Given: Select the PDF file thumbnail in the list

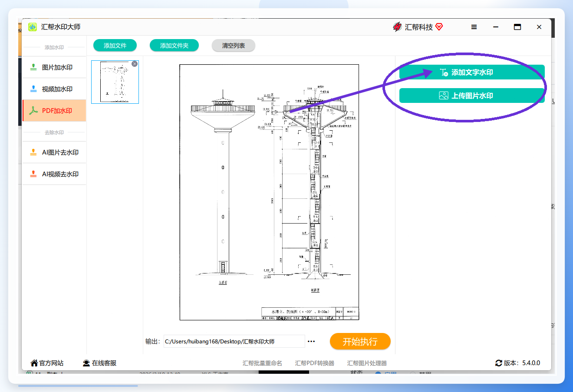Looking at the screenshot, I should 115,82.
